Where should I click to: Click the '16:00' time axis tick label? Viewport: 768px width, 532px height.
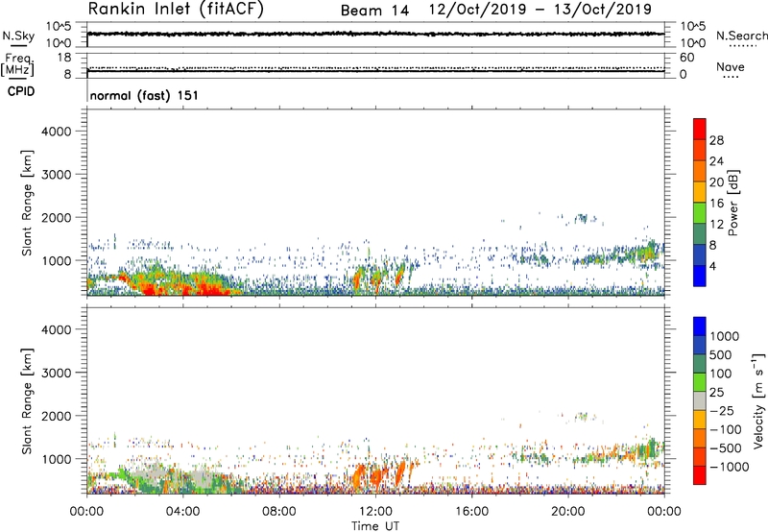471,512
